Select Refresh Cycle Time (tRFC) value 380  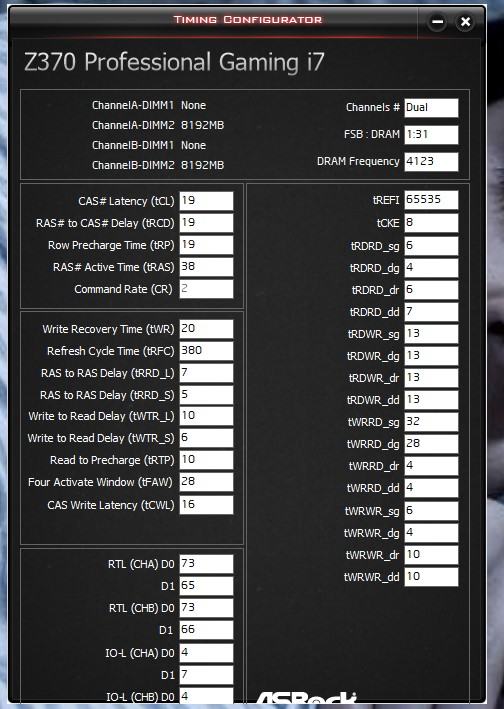coord(207,351)
